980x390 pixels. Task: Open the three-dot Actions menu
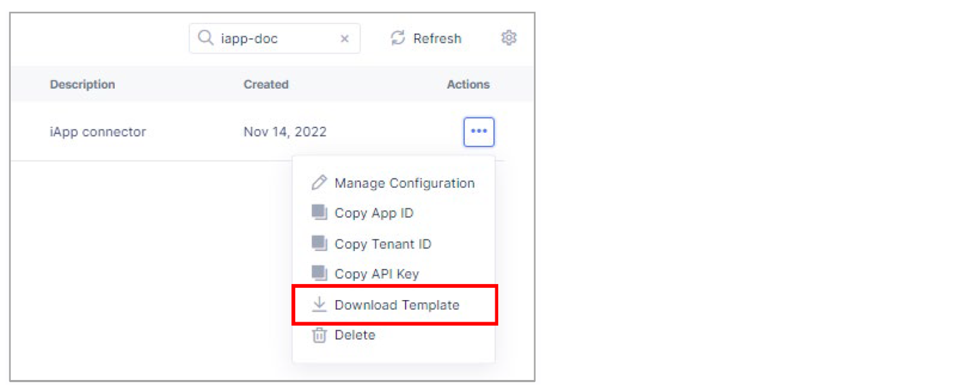pos(479,132)
